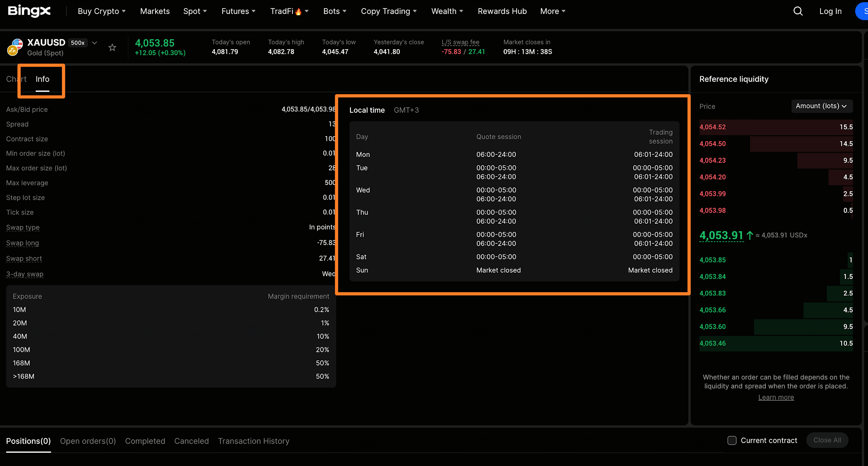Open the Rewards Hub page
Viewport: 868px width, 466px height.
[x=502, y=11]
